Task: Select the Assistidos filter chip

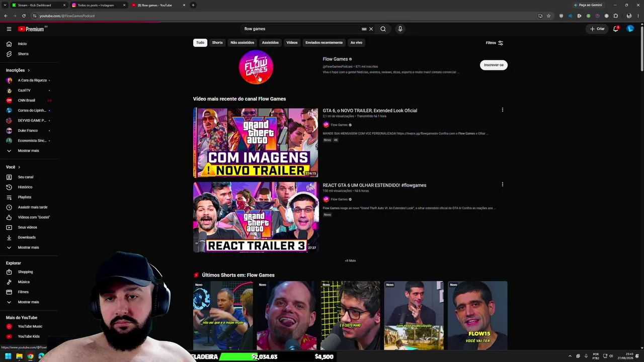Action: [270, 43]
